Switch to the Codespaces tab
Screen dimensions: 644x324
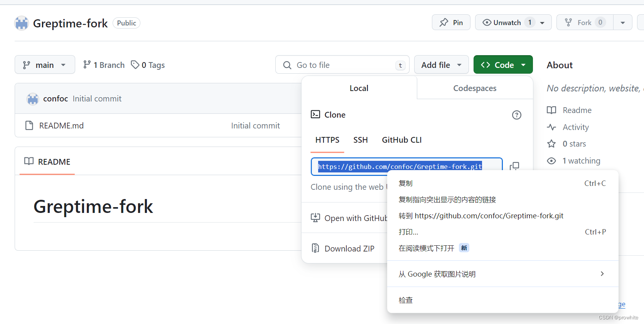(x=475, y=88)
